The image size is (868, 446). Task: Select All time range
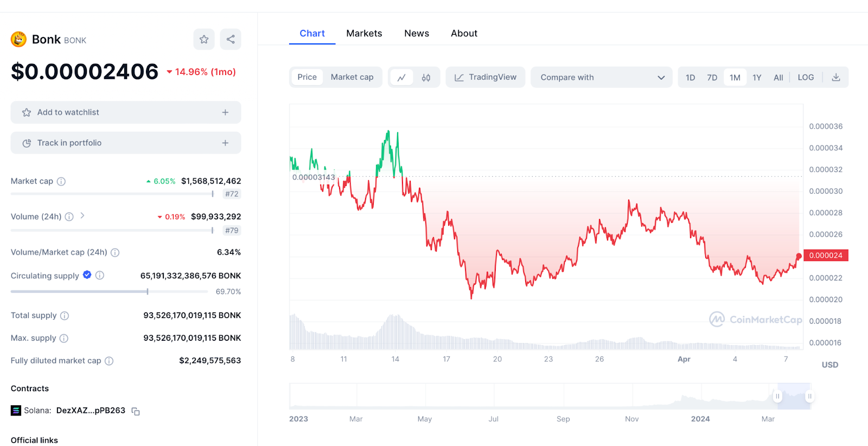click(778, 78)
